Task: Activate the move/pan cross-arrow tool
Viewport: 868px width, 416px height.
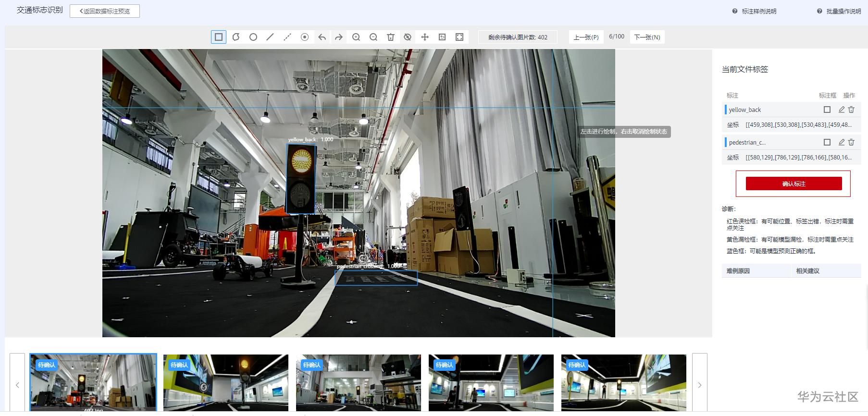Action: click(x=425, y=37)
